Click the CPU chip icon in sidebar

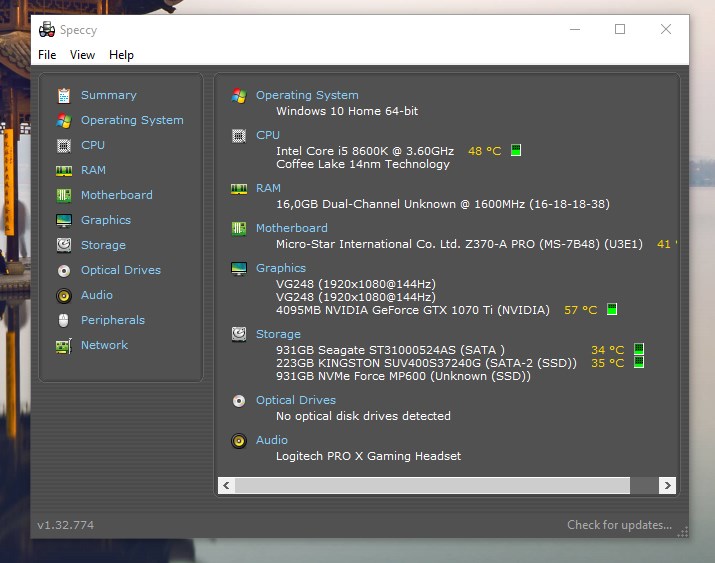coord(64,145)
